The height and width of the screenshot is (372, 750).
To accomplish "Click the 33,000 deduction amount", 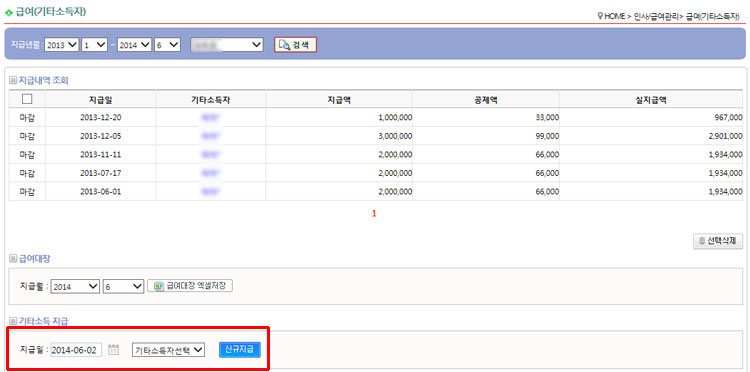I will [547, 117].
